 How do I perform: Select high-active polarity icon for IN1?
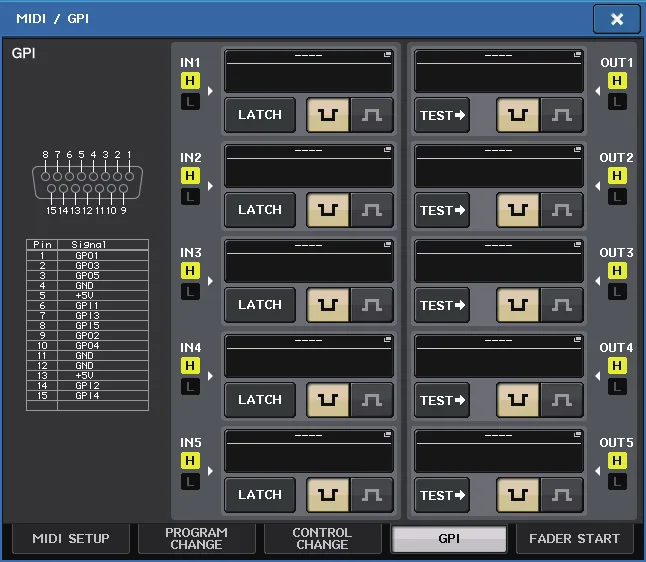click(x=372, y=115)
